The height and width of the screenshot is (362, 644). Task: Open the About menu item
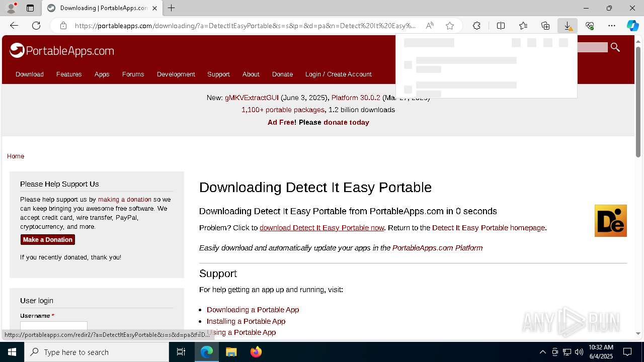coord(251,74)
